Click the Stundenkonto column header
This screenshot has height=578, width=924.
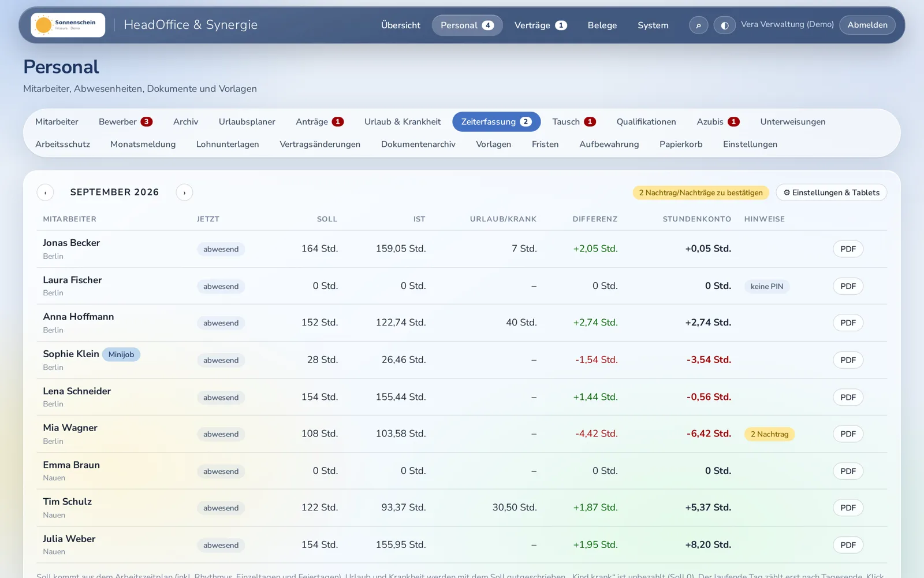pyautogui.click(x=696, y=219)
